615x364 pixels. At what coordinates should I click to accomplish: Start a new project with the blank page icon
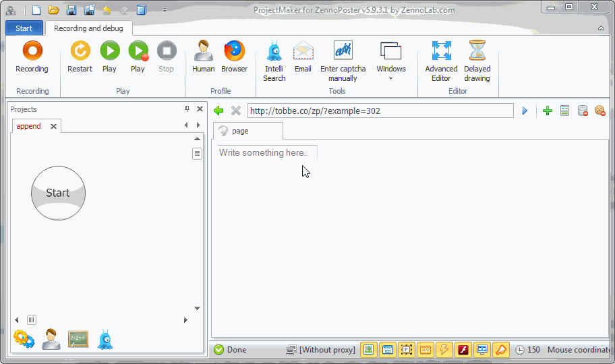point(36,10)
